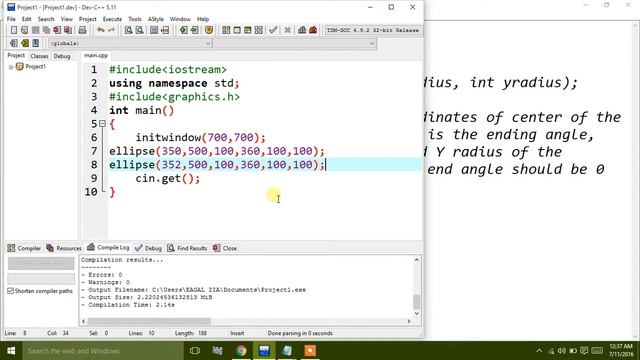Click the Stop Execution X icon

(287, 30)
